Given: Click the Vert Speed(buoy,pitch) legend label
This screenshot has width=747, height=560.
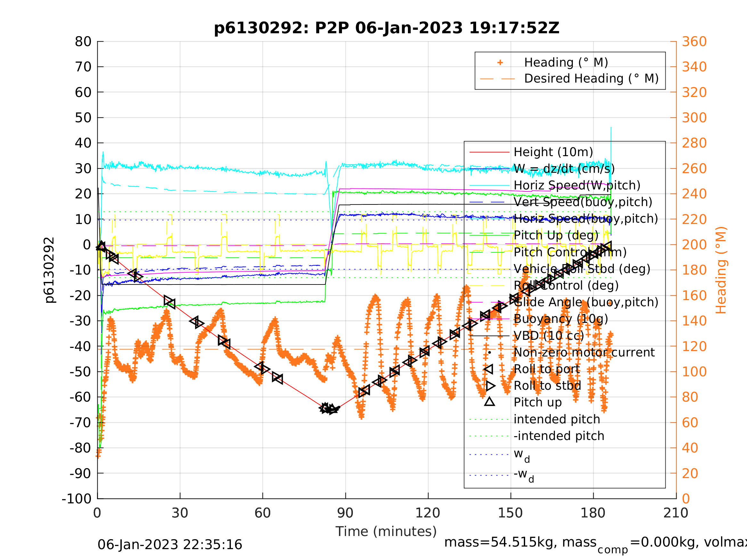Looking at the screenshot, I should pyautogui.click(x=583, y=202).
